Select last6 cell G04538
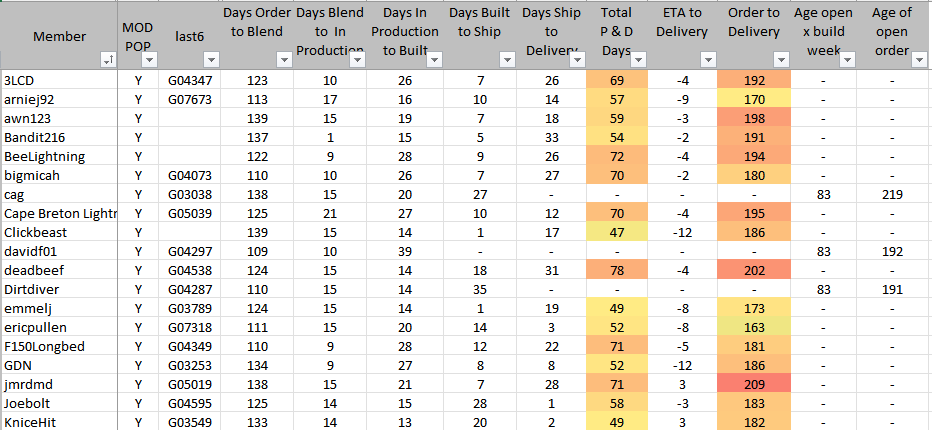 [x=190, y=270]
